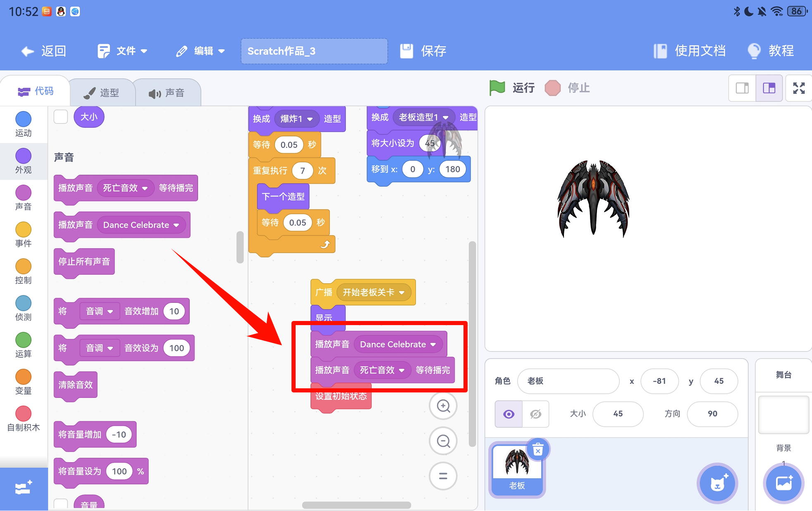
Task: Click the 保存 save button
Action: pyautogui.click(x=423, y=51)
